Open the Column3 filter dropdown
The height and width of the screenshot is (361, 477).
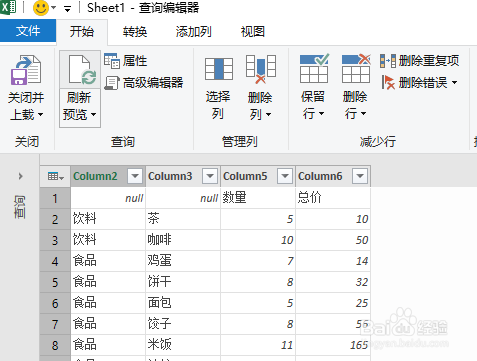point(210,176)
